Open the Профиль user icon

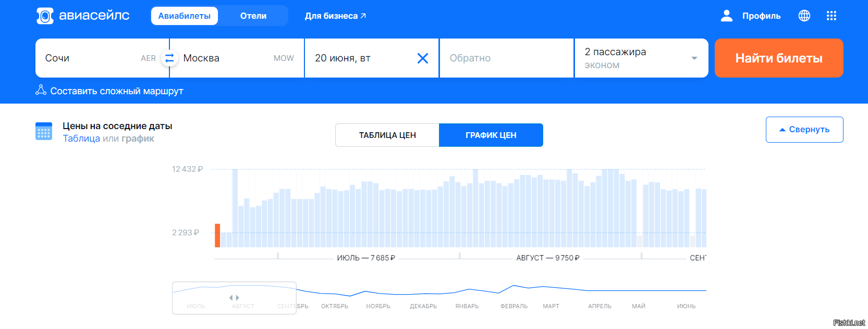(x=726, y=16)
